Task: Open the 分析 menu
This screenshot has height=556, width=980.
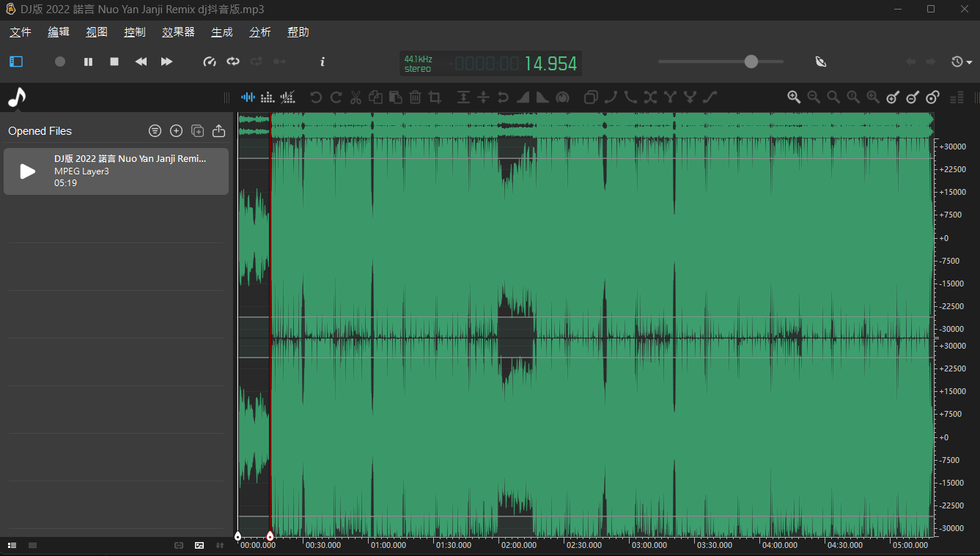Action: (x=260, y=32)
